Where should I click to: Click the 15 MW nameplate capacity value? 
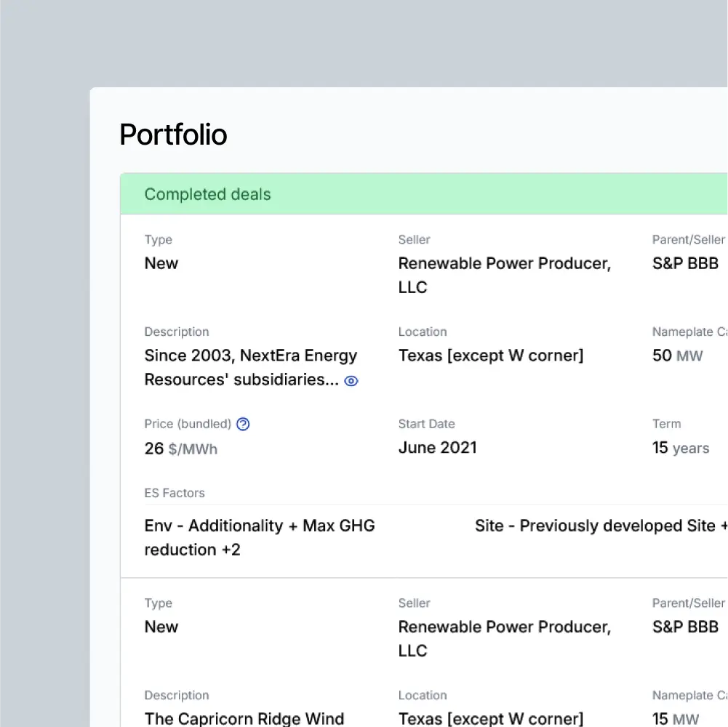pyautogui.click(x=676, y=719)
